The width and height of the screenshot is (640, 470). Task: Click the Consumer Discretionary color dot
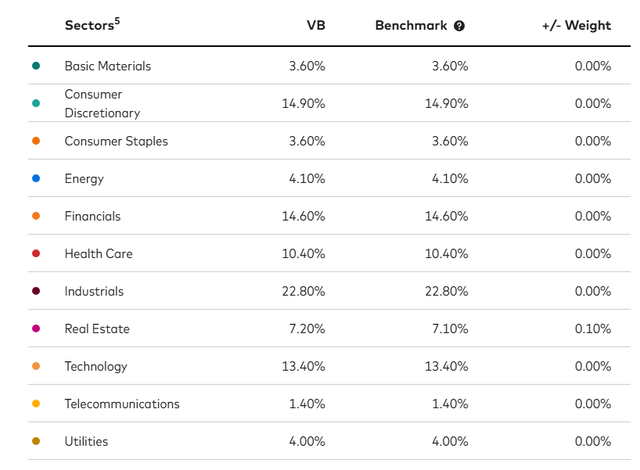pos(36,104)
